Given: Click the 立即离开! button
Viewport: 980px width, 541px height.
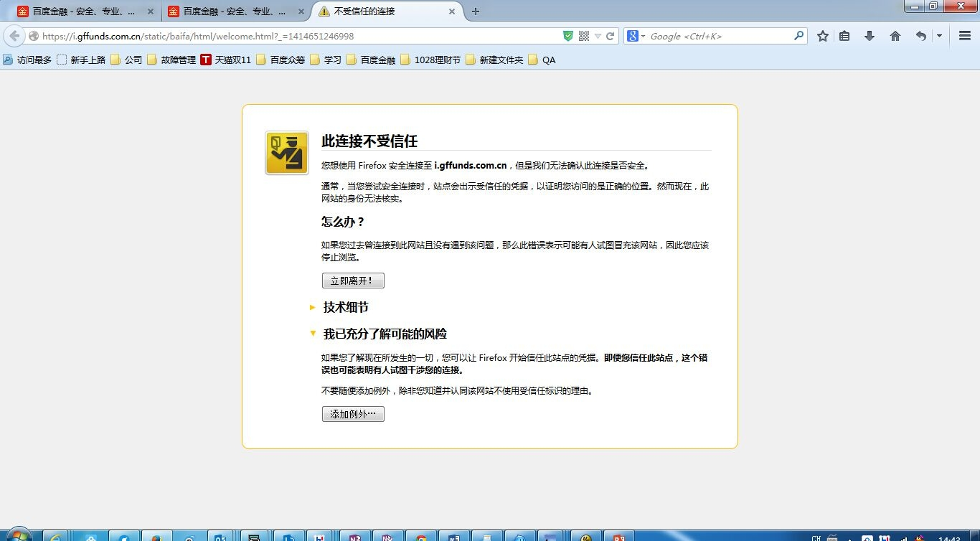Looking at the screenshot, I should (353, 281).
